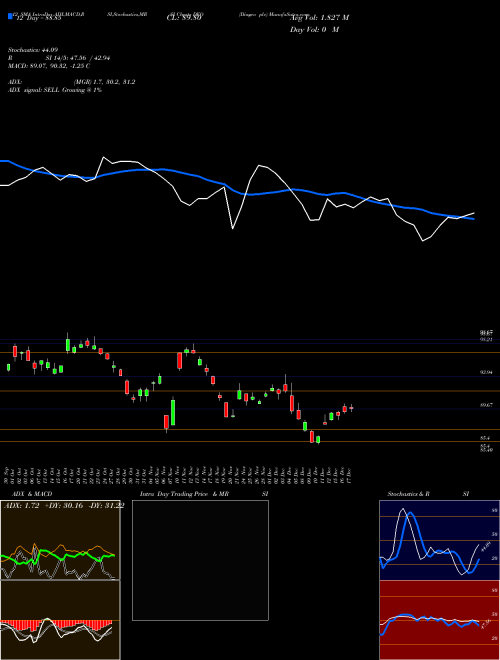Open the MACD histogram panel with red bars
The width and height of the screenshot is (500, 660).
coord(60,620)
